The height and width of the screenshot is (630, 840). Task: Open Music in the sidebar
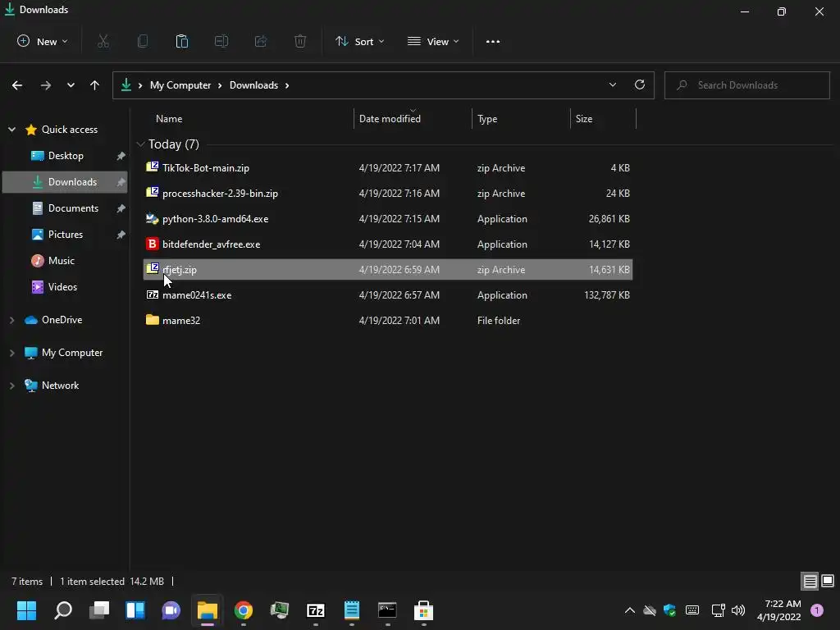(x=61, y=261)
